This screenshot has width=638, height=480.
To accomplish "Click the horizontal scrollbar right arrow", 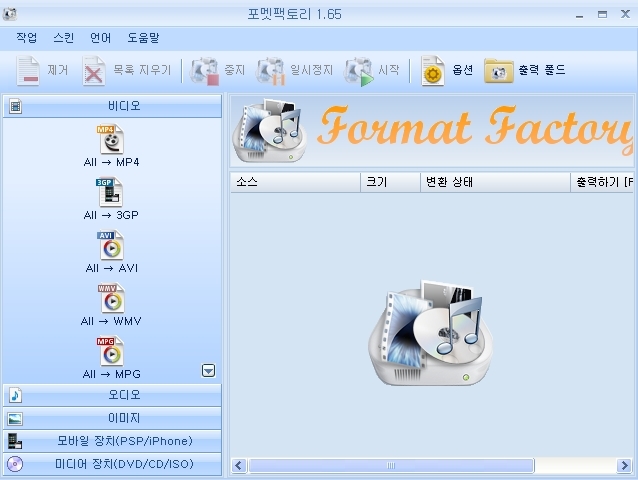I will [x=628, y=465].
